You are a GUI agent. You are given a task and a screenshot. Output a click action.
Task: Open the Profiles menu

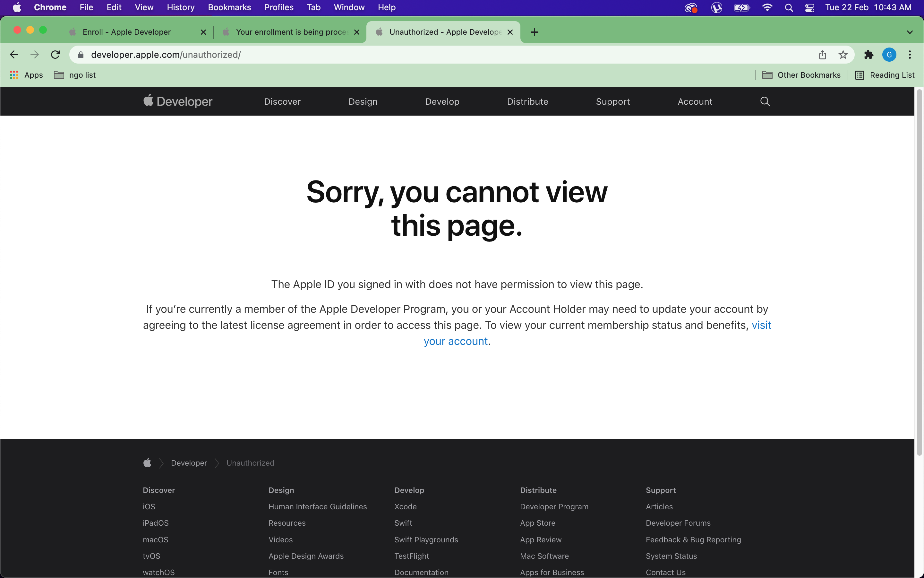(279, 7)
